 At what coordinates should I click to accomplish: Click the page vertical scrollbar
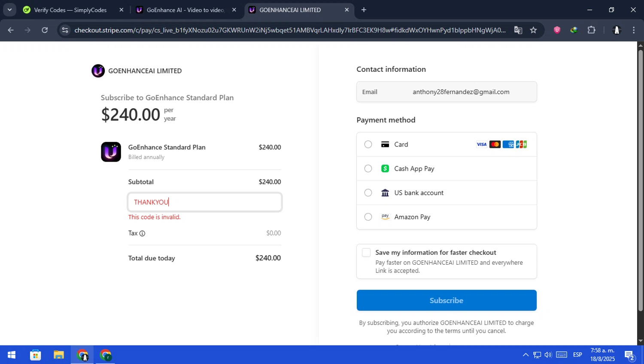pyautogui.click(x=641, y=180)
